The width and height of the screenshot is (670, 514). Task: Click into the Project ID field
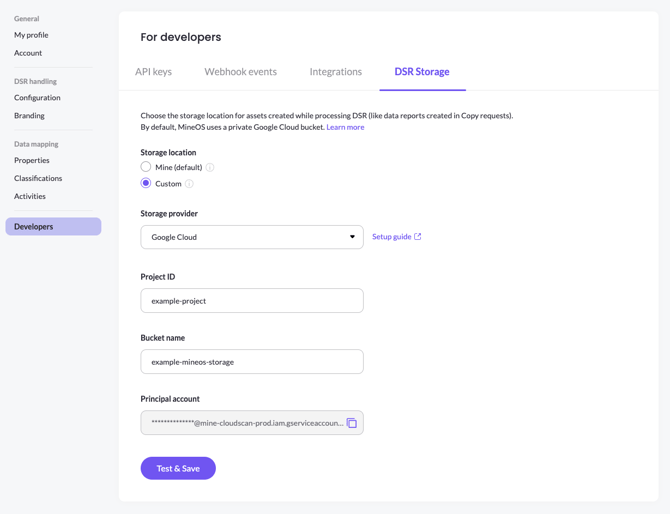[251, 301]
